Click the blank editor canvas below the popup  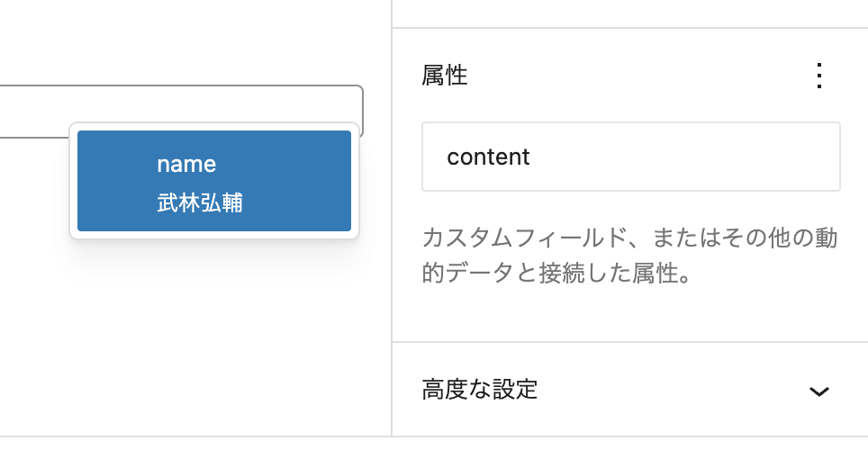point(198,342)
